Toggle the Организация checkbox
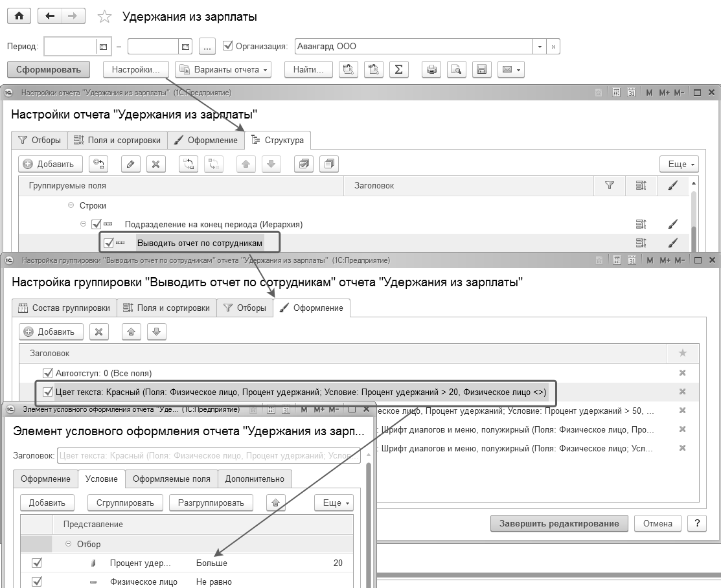721x588 pixels. [x=227, y=46]
